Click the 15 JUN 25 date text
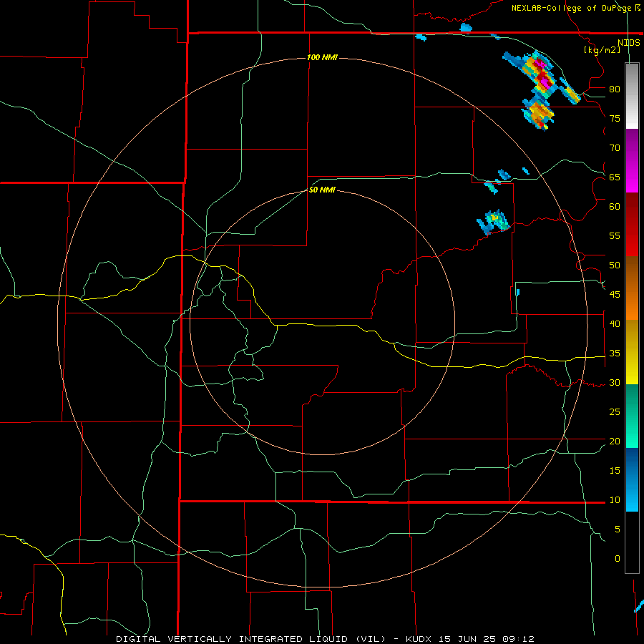 467,639
